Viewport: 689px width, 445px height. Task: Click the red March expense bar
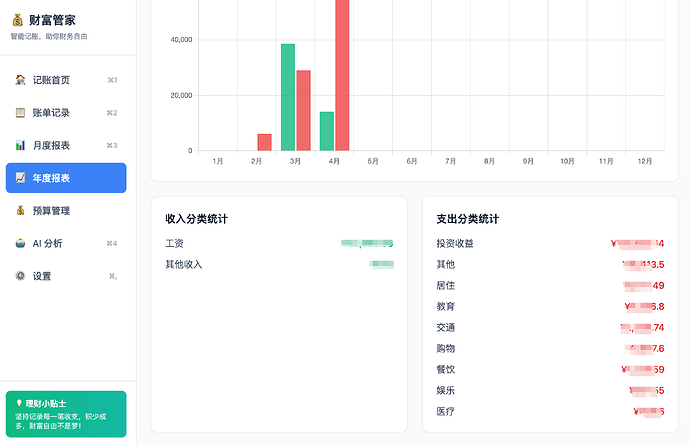[x=303, y=111]
